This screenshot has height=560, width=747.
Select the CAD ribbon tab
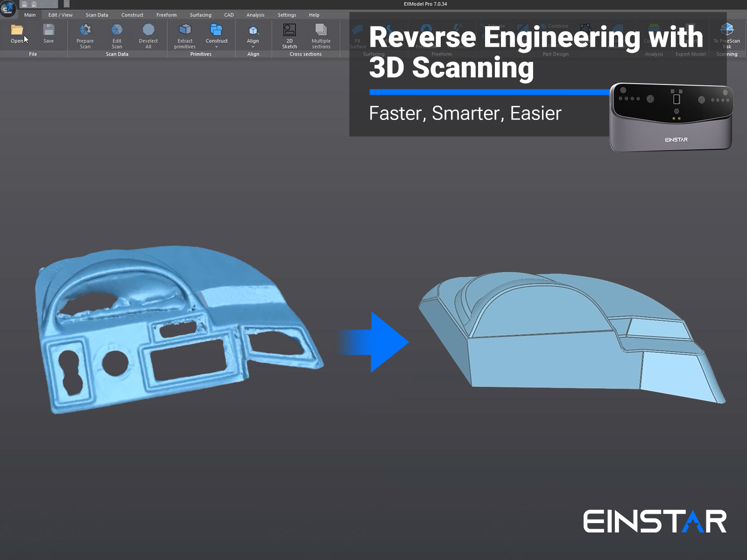coord(229,15)
